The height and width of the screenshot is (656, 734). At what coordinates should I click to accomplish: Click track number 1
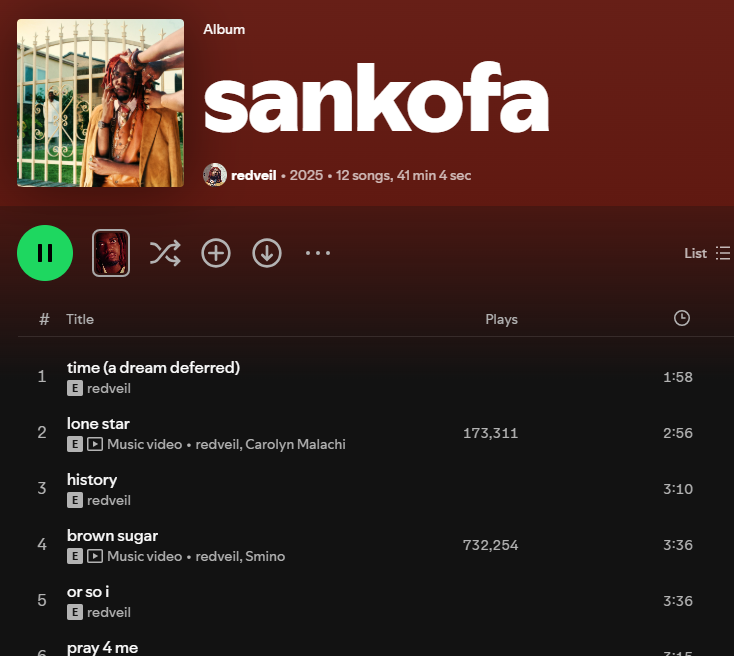tap(42, 376)
